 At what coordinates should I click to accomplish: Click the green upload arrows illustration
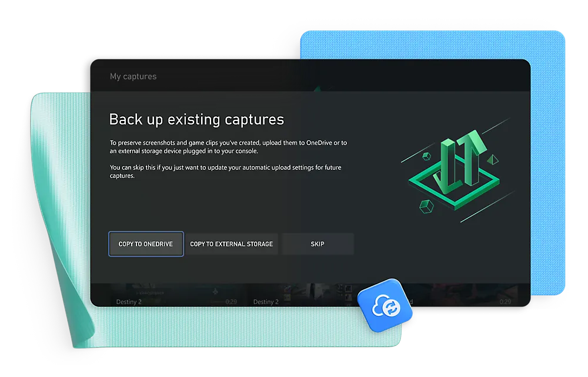pos(457,170)
